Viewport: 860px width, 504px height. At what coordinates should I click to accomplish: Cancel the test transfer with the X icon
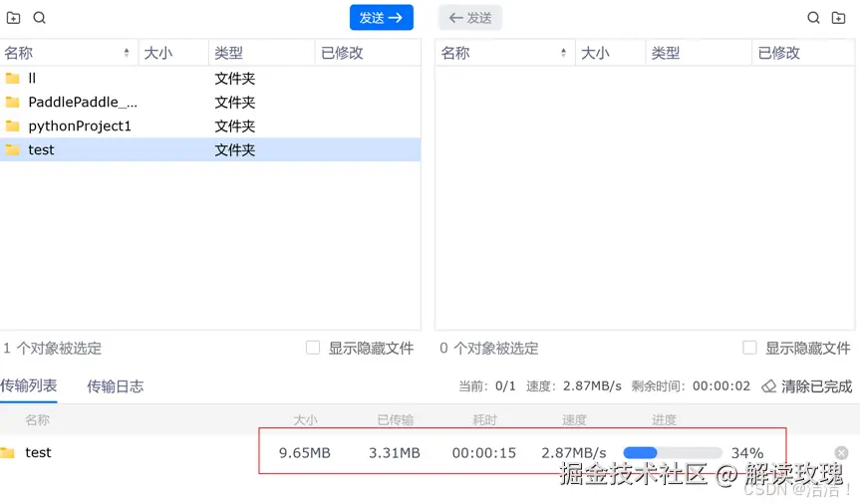841,452
